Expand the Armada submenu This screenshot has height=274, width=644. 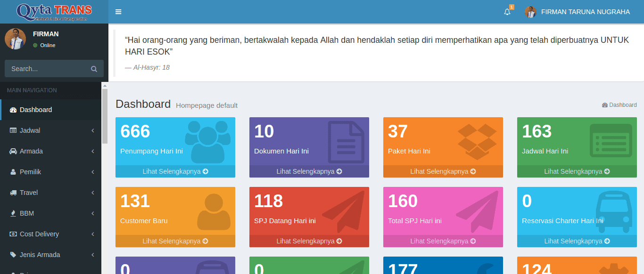50,151
